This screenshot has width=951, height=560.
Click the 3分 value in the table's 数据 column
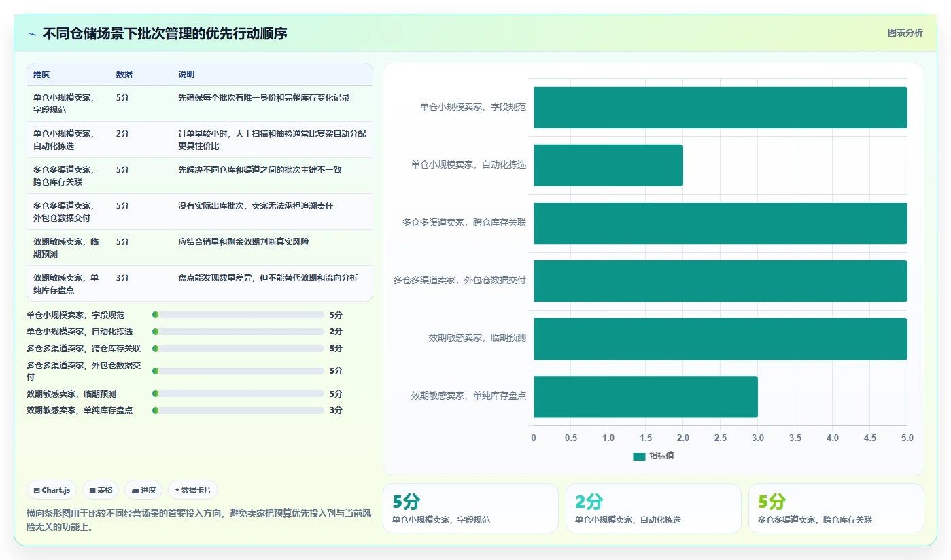pos(122,278)
